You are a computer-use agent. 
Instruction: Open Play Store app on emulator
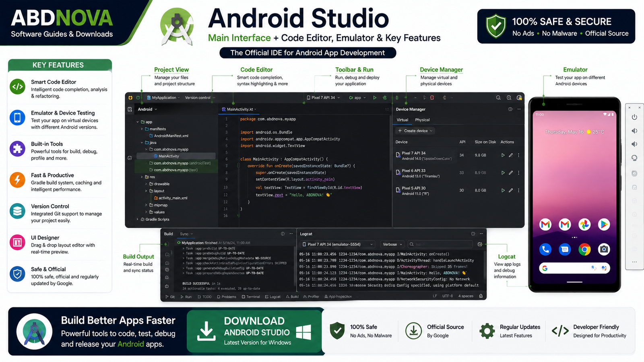click(x=604, y=224)
